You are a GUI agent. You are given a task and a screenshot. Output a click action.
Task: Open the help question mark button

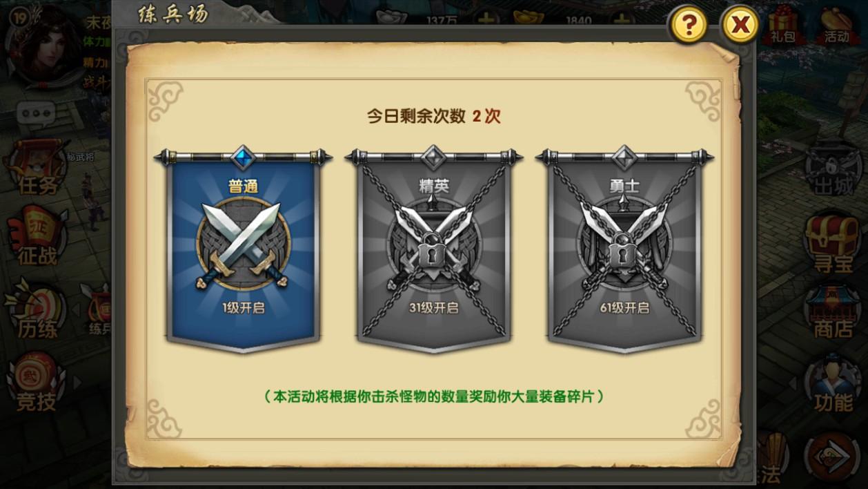689,26
